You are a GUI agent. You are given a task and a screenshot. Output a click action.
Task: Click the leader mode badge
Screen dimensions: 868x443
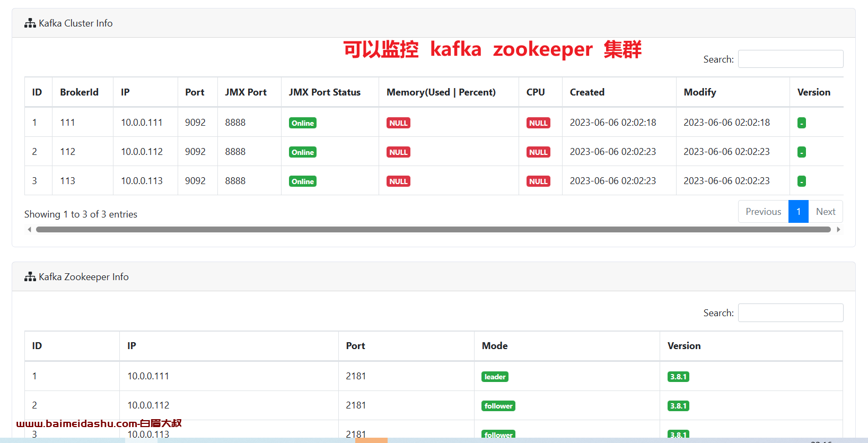[x=495, y=377]
